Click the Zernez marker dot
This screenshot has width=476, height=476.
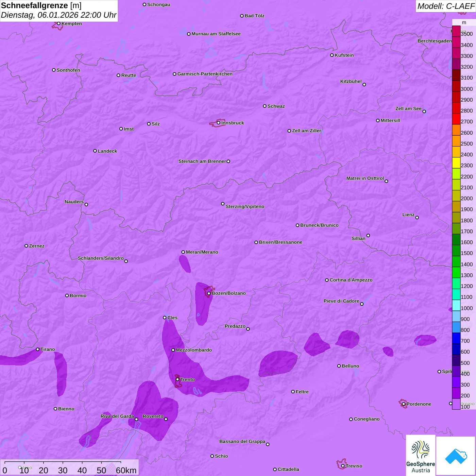pos(26,246)
